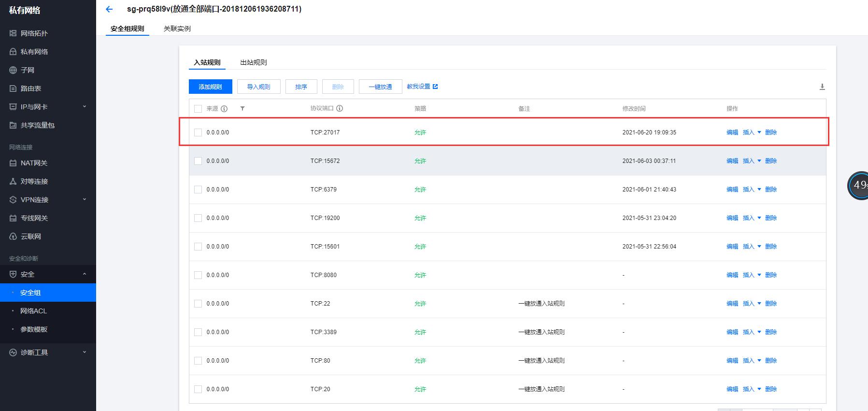Click 删除 toolbar button
The image size is (868, 411).
tap(338, 87)
